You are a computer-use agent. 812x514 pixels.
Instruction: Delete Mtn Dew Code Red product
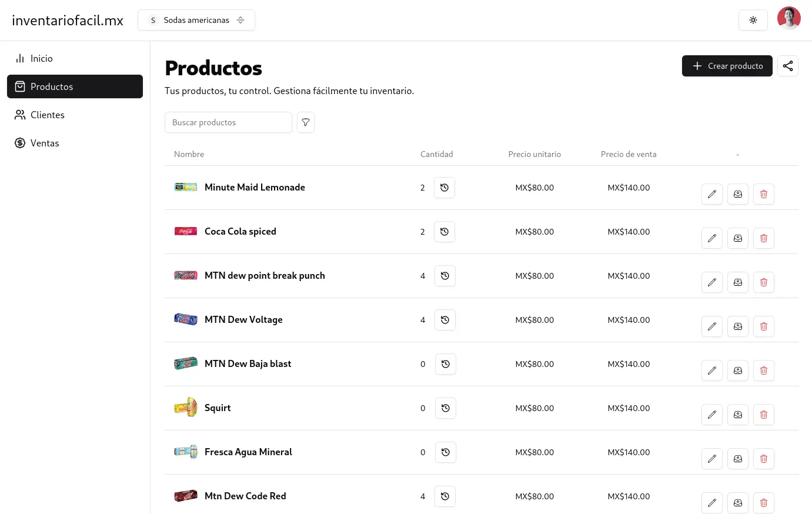click(764, 503)
